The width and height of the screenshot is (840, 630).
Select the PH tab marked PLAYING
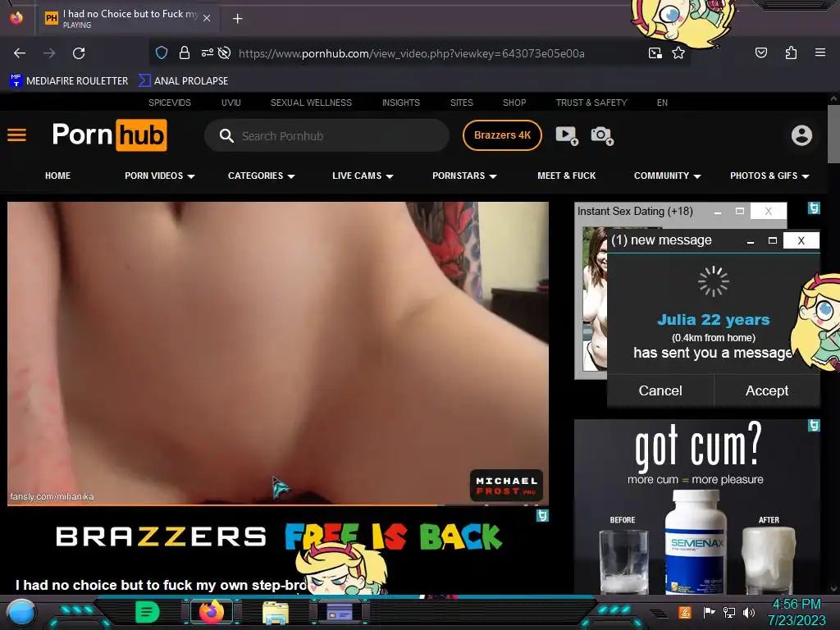click(129, 19)
